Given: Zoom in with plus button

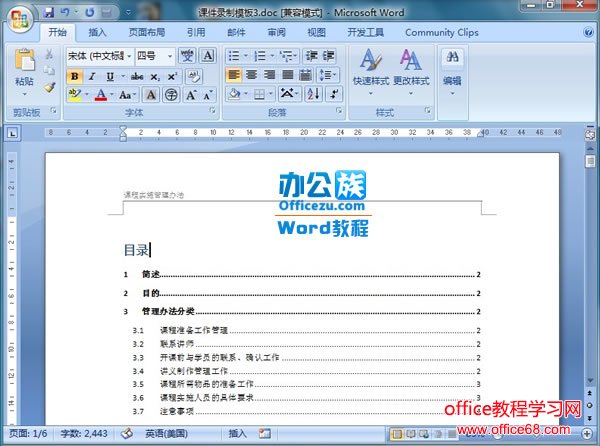Looking at the screenshot, I should tap(587, 433).
